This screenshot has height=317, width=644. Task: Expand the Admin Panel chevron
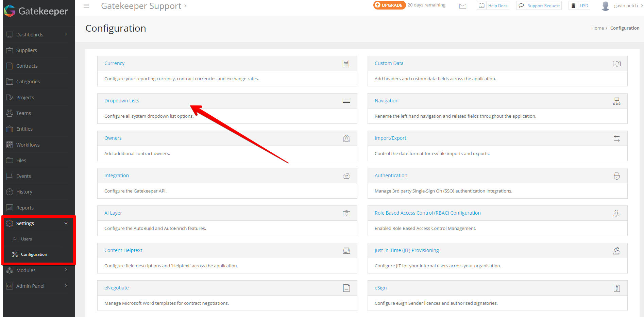click(66, 285)
